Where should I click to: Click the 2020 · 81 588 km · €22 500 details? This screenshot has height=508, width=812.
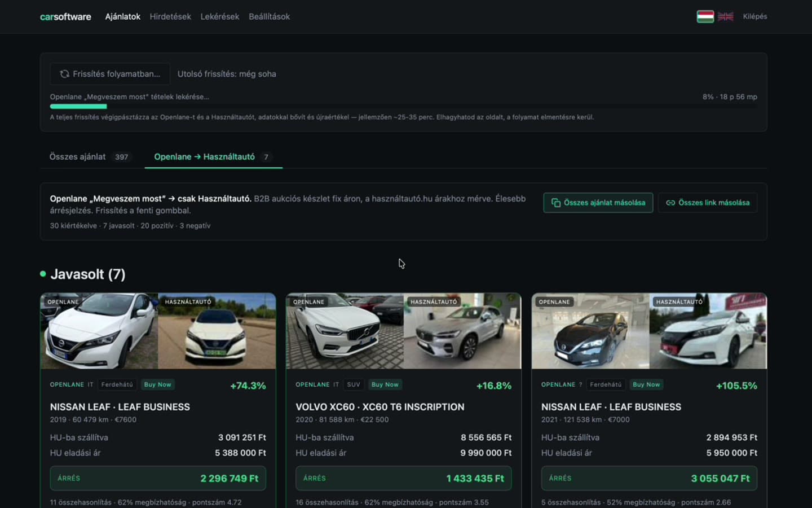pos(342,419)
